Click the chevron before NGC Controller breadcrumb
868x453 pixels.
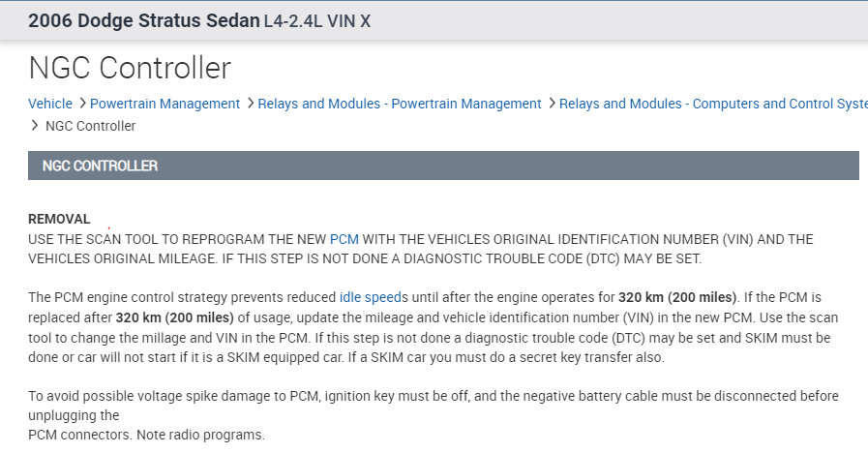[35, 126]
